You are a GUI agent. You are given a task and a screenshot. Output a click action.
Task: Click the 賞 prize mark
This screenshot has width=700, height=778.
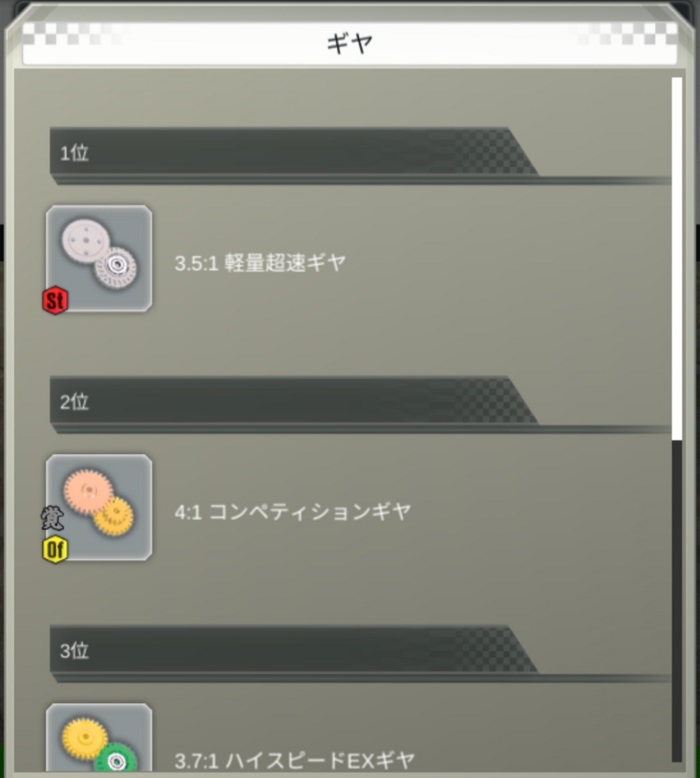point(52,519)
